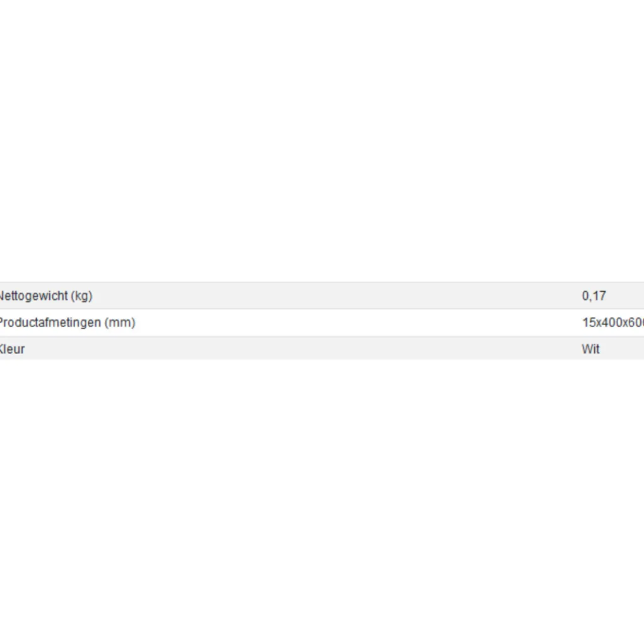Click the Kleur label
644x644 pixels.
12,349
